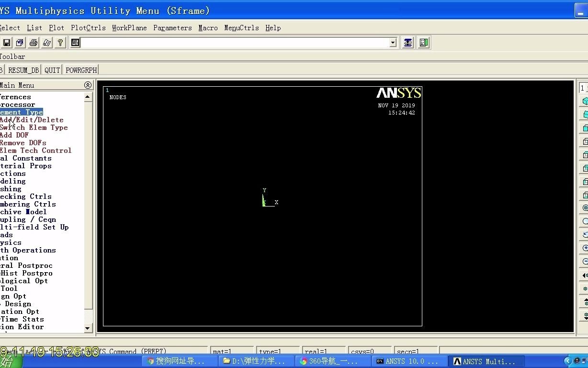The image size is (588, 368).
Task: Collapse the Main Menu panel header
Action: click(x=88, y=85)
